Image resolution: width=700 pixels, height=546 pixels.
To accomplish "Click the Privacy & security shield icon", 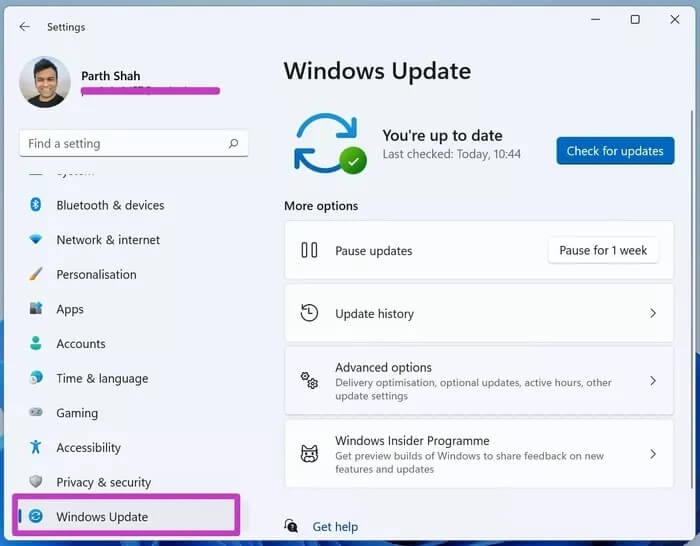I will (36, 481).
